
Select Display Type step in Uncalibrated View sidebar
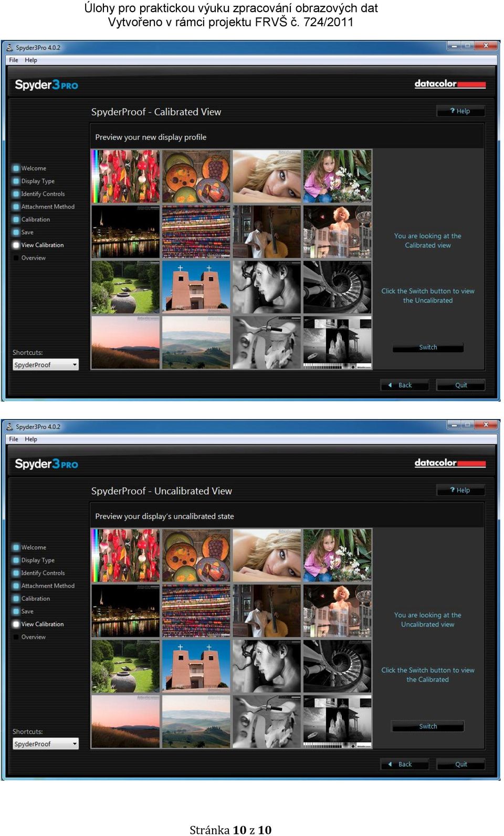(34, 560)
